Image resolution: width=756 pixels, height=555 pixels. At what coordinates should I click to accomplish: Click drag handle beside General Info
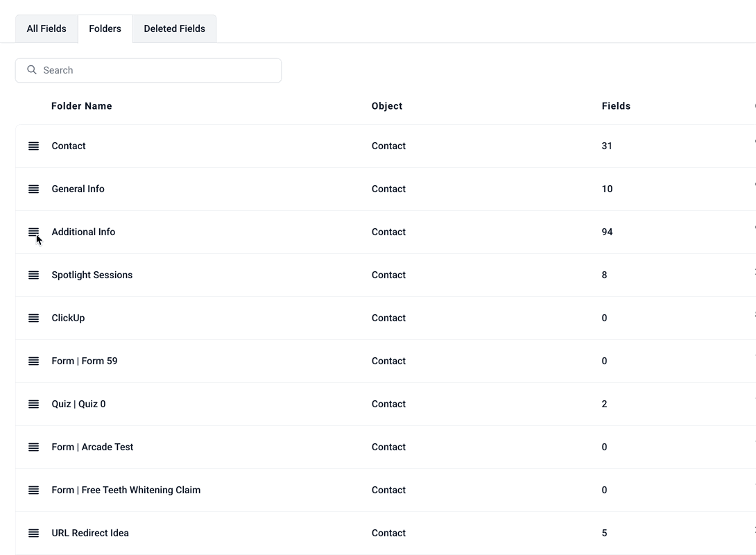pos(33,189)
